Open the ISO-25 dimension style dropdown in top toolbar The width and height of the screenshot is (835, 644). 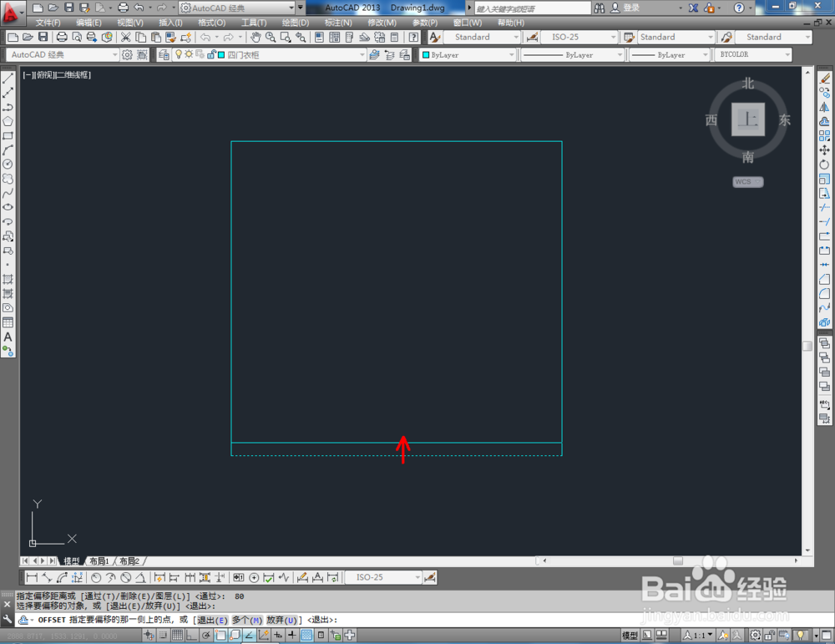pos(579,38)
